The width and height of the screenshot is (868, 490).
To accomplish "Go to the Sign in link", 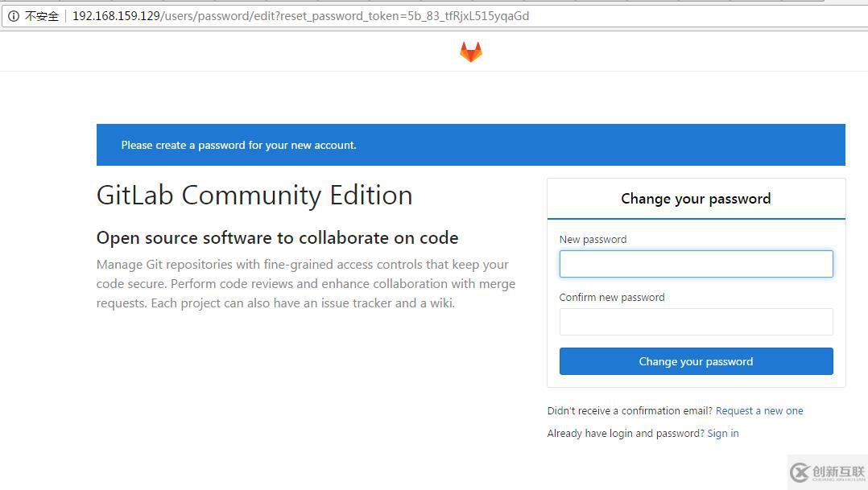I will [x=723, y=433].
